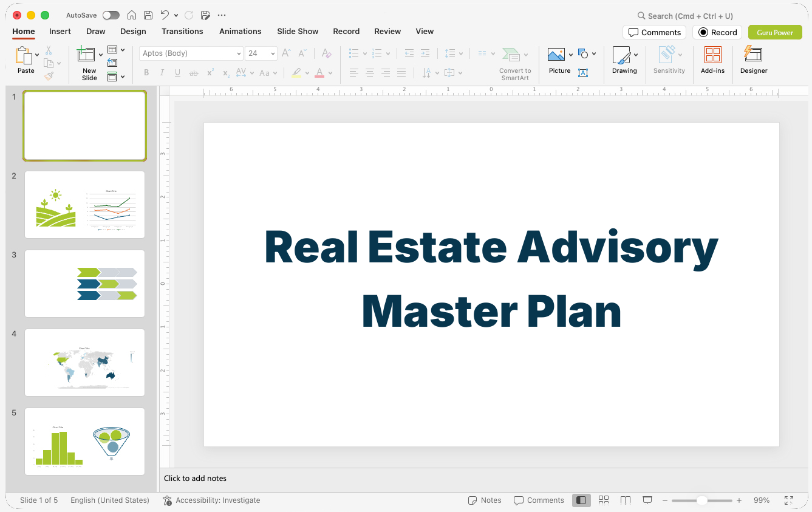Select slide 4 thumbnail with world map
The height and width of the screenshot is (512, 812).
[x=85, y=363]
